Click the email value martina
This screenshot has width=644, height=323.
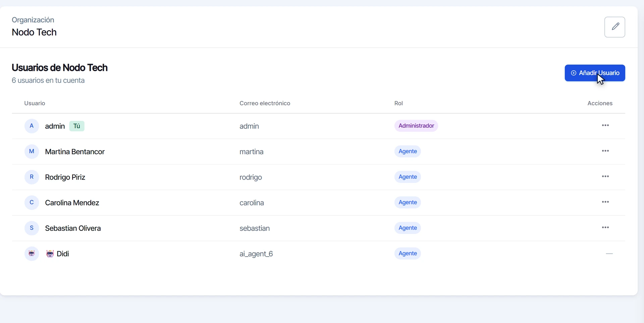click(252, 152)
